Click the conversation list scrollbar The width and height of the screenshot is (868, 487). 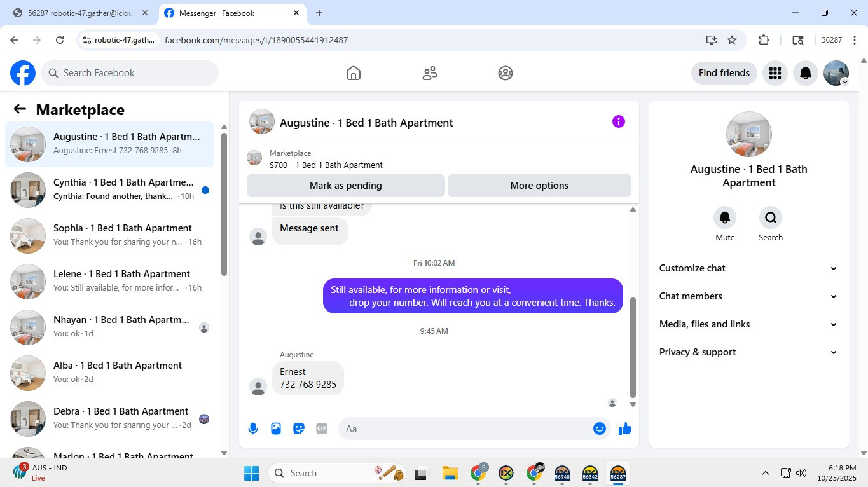coord(224,203)
